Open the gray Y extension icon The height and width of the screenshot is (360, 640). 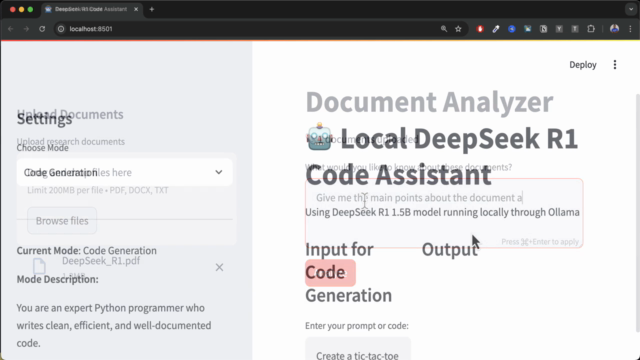tap(559, 29)
